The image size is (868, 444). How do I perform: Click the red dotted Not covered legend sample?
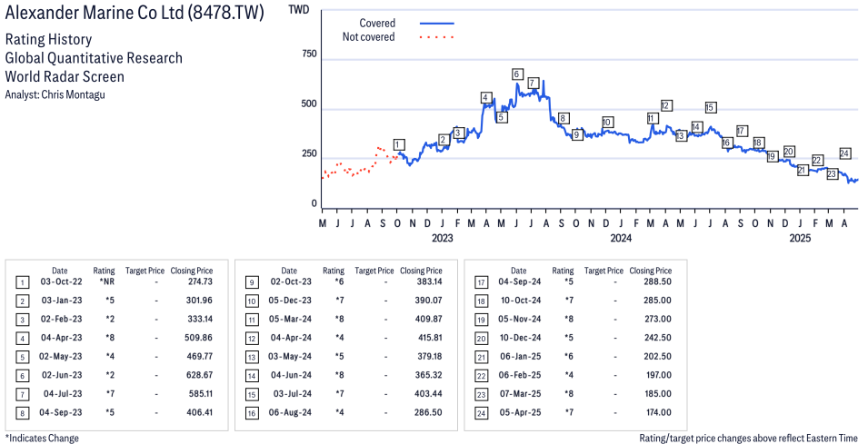point(437,37)
